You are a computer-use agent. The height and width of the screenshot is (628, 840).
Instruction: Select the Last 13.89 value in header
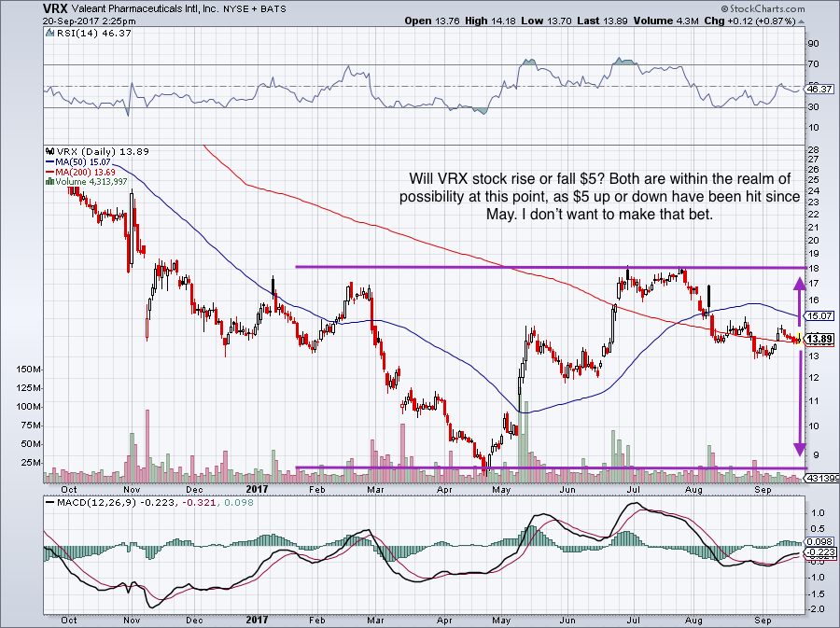point(603,21)
